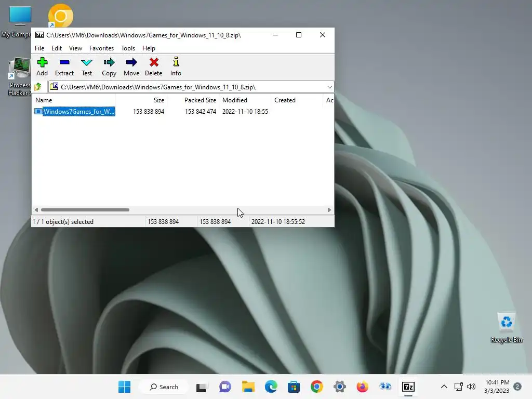Click the yellow circle desktop shortcut icon

click(60, 16)
